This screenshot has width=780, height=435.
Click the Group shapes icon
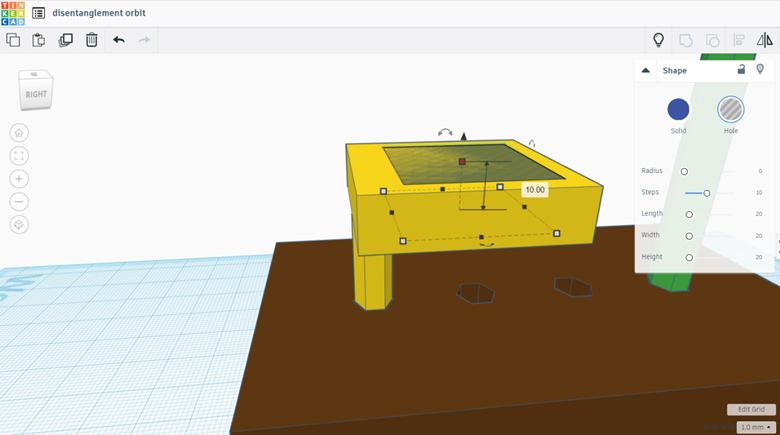[685, 40]
